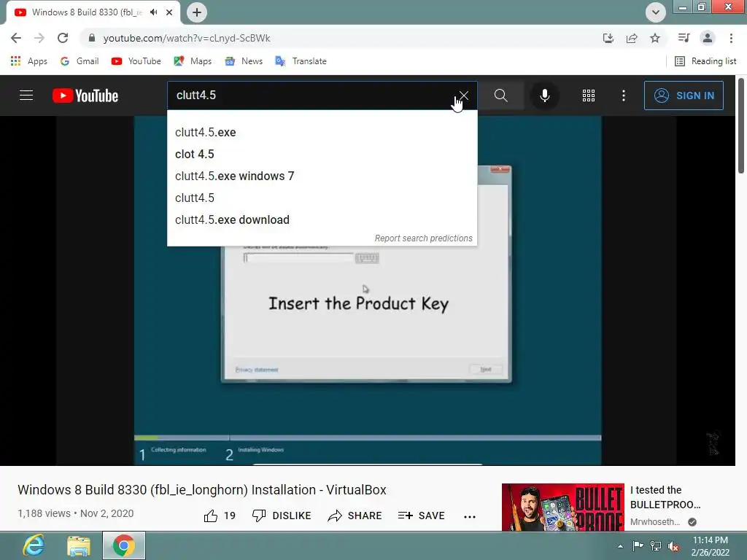Launch Internet Explorer from the taskbar
Image resolution: width=747 pixels, height=560 pixels.
coord(34,545)
